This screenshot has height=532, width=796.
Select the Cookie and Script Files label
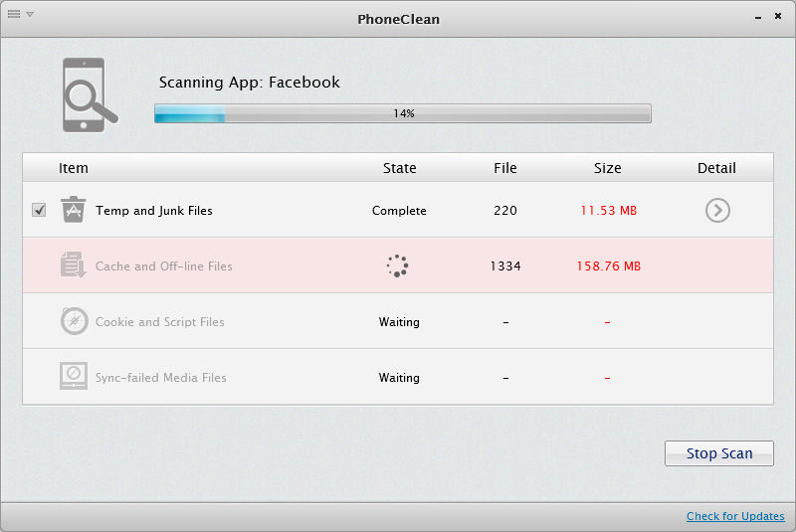(160, 322)
